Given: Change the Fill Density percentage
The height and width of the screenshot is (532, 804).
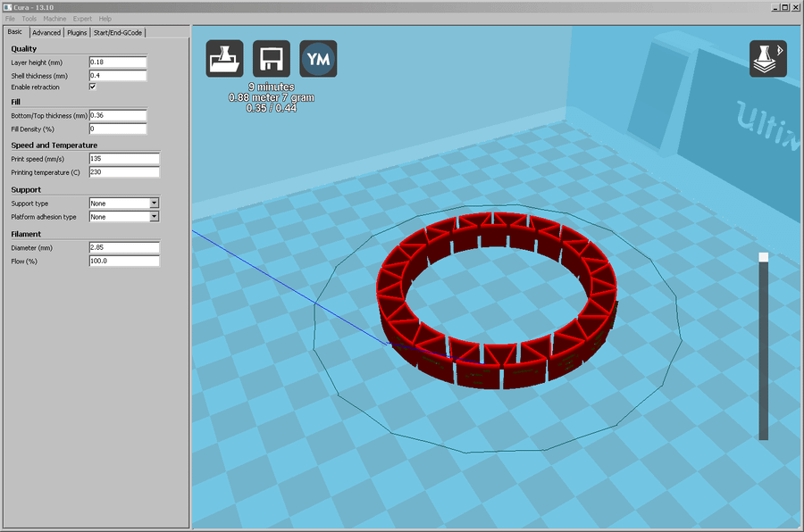Looking at the screenshot, I should pos(116,129).
